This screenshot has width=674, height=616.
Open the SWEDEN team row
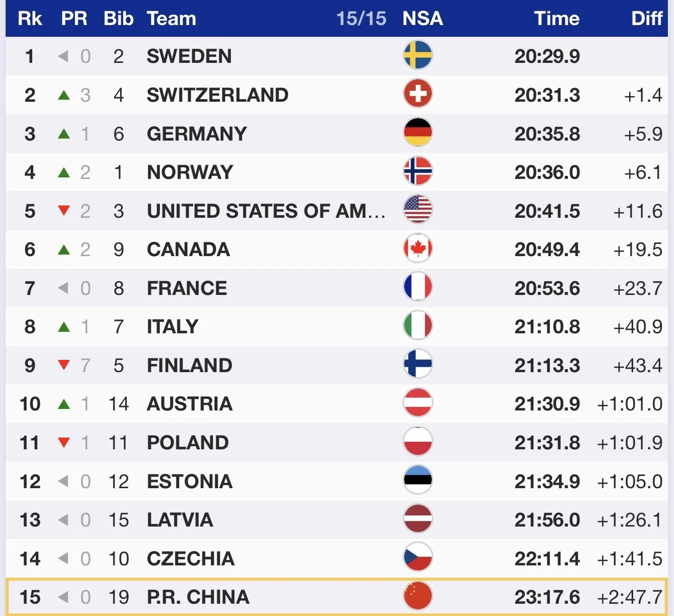pyautogui.click(x=189, y=56)
